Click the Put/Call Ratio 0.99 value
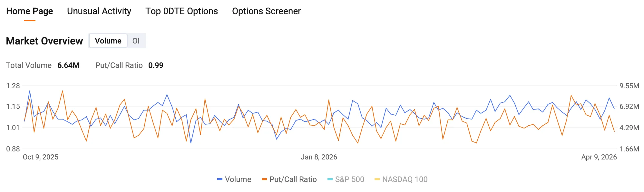 tap(156, 65)
